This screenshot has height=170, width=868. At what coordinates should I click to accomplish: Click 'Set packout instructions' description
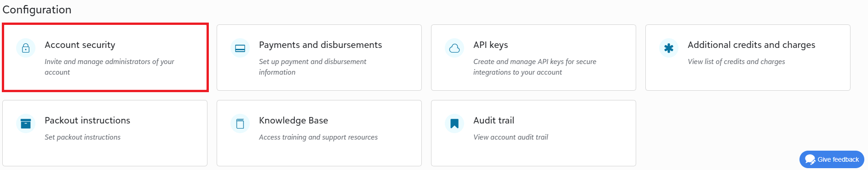click(x=82, y=137)
